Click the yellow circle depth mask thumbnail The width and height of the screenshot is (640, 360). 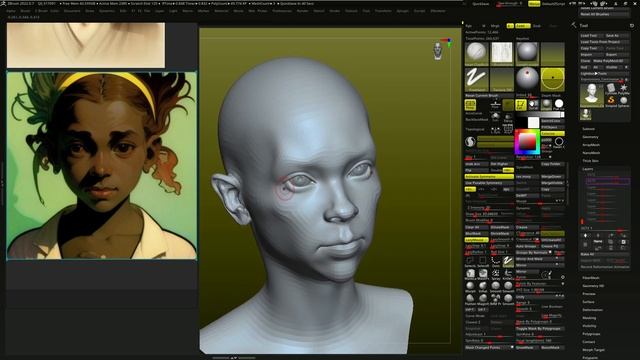(553, 79)
